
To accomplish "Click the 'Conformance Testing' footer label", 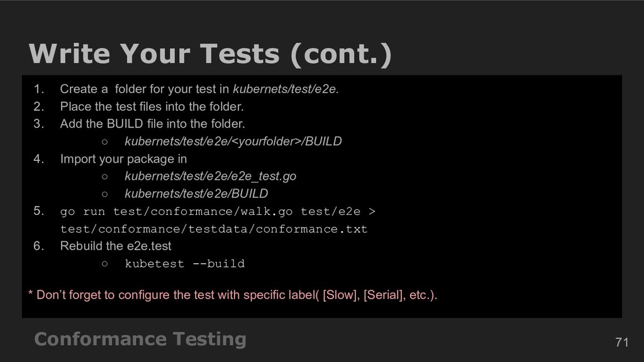I will pos(140,339).
